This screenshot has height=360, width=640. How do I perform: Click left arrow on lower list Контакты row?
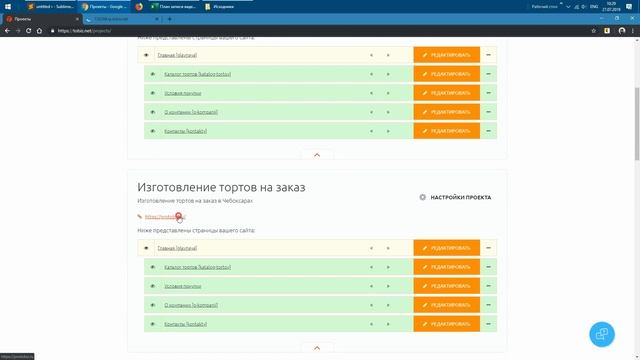pyautogui.click(x=371, y=324)
